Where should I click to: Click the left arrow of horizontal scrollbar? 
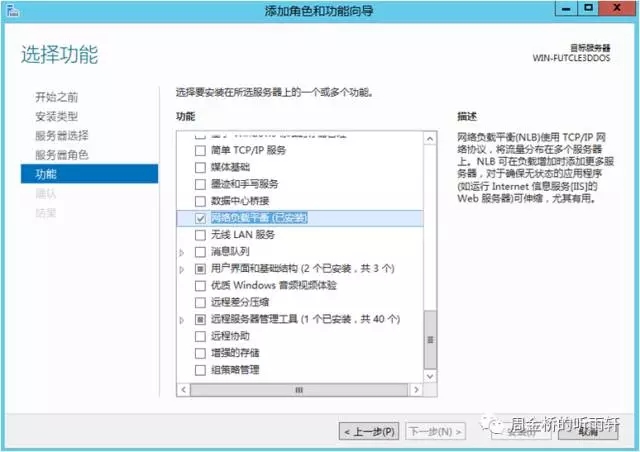(x=184, y=390)
